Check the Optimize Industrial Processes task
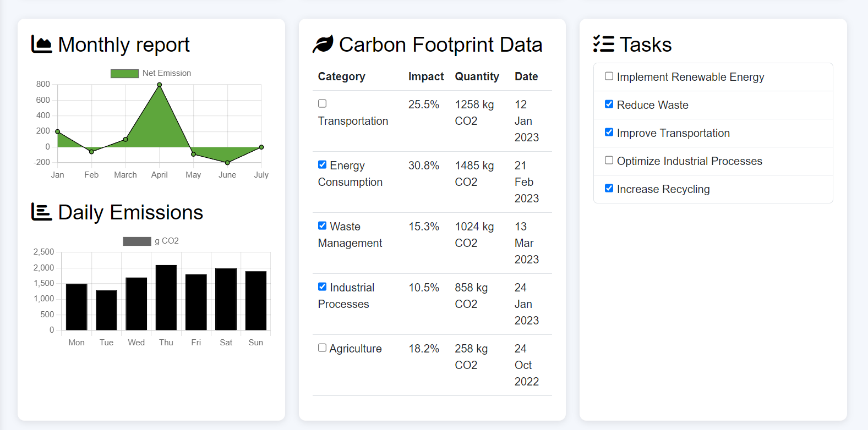The width and height of the screenshot is (868, 430). pos(609,160)
